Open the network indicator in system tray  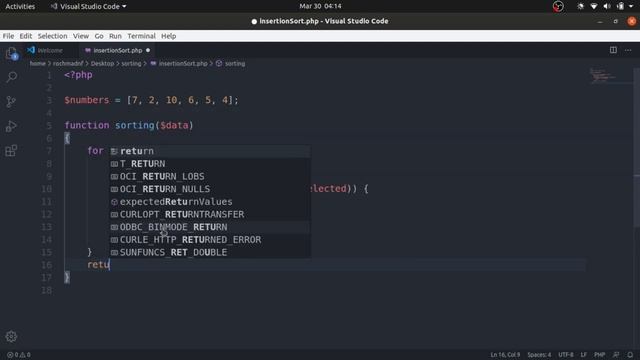pyautogui.click(x=593, y=6)
